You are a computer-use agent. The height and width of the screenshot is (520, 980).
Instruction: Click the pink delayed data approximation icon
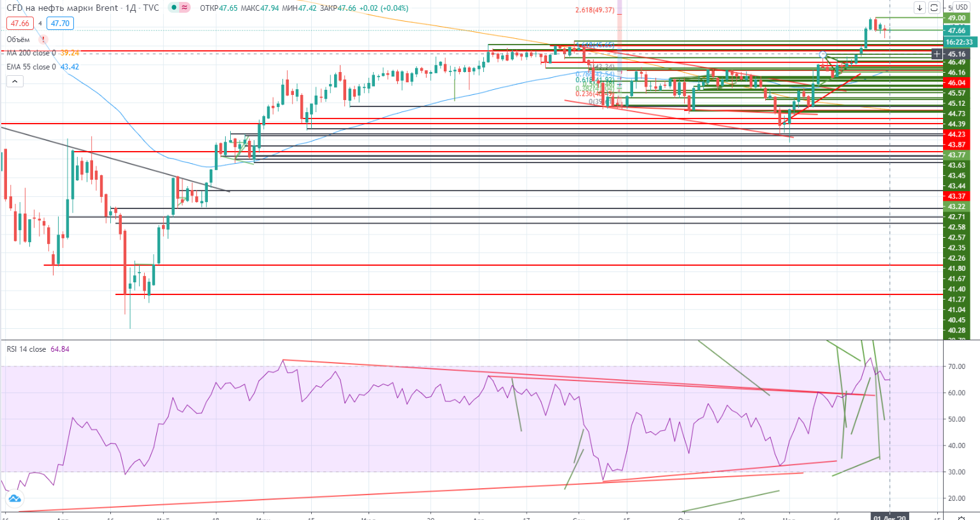185,8
